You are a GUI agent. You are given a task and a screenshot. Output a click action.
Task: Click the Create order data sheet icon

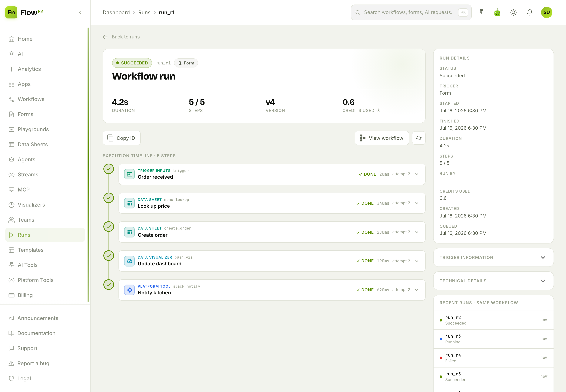[129, 232]
